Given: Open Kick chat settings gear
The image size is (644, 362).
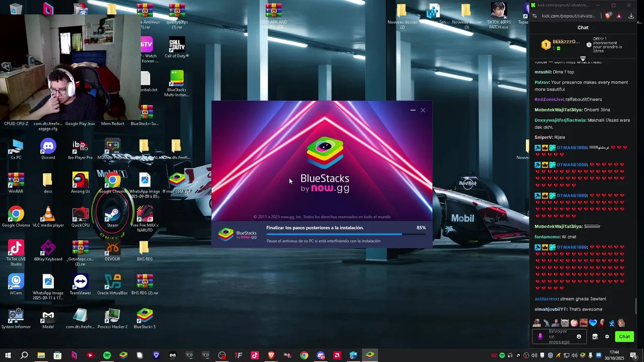Looking at the screenshot, I should (607, 337).
